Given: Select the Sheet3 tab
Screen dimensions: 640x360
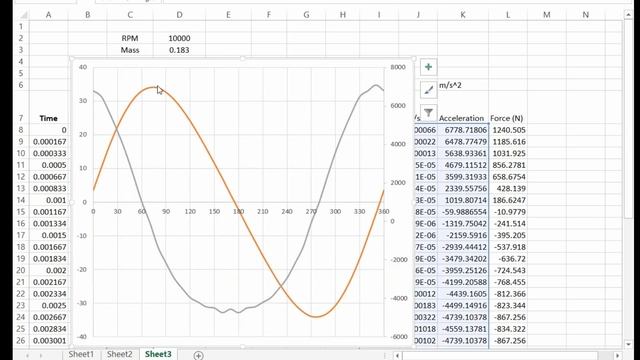Looking at the screenshot, I should (158, 354).
